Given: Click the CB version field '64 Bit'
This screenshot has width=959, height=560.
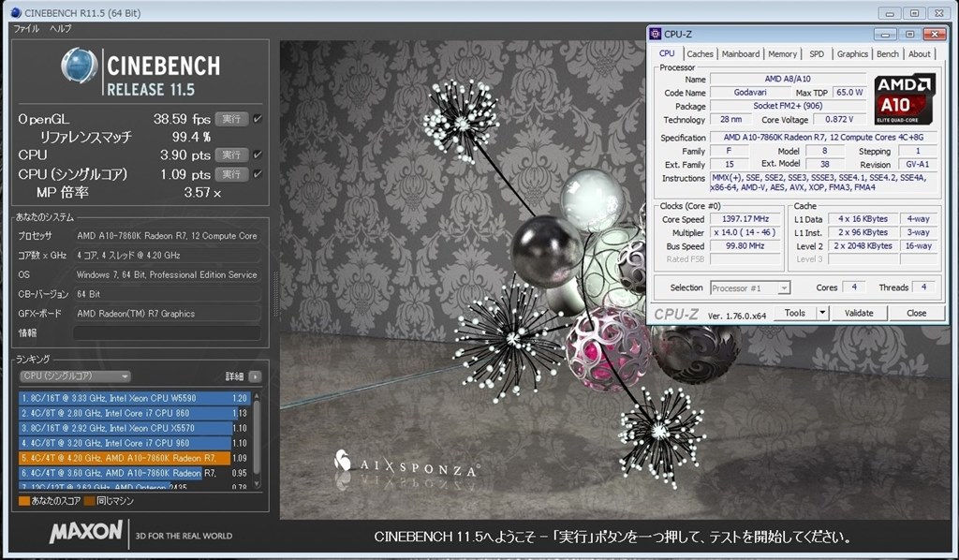Looking at the screenshot, I should [x=167, y=294].
